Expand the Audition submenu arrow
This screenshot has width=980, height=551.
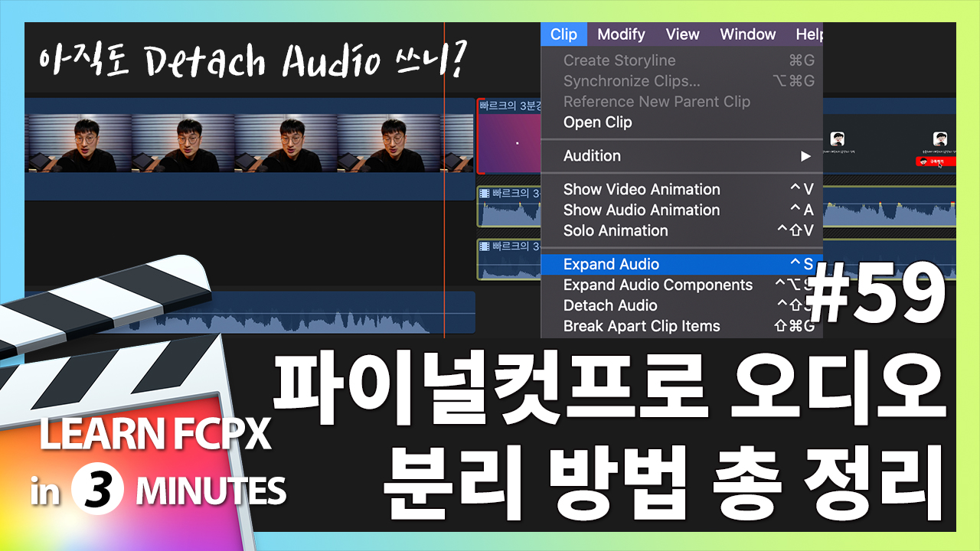pos(805,156)
